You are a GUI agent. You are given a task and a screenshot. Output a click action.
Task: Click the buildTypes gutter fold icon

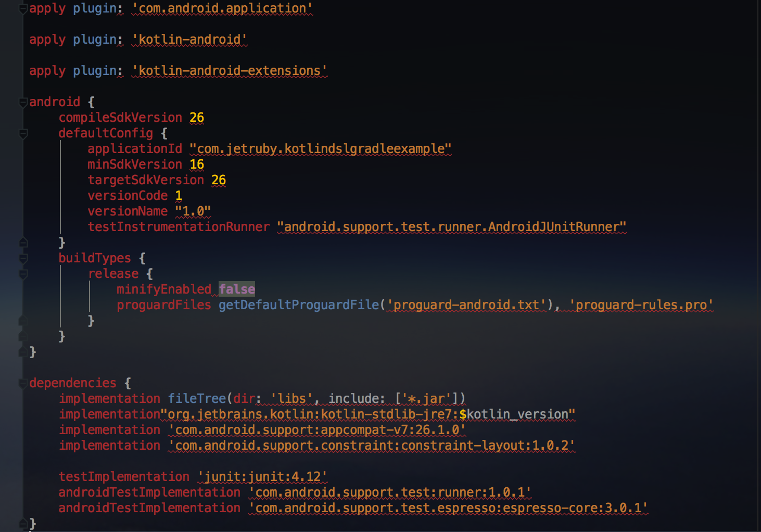(22, 259)
